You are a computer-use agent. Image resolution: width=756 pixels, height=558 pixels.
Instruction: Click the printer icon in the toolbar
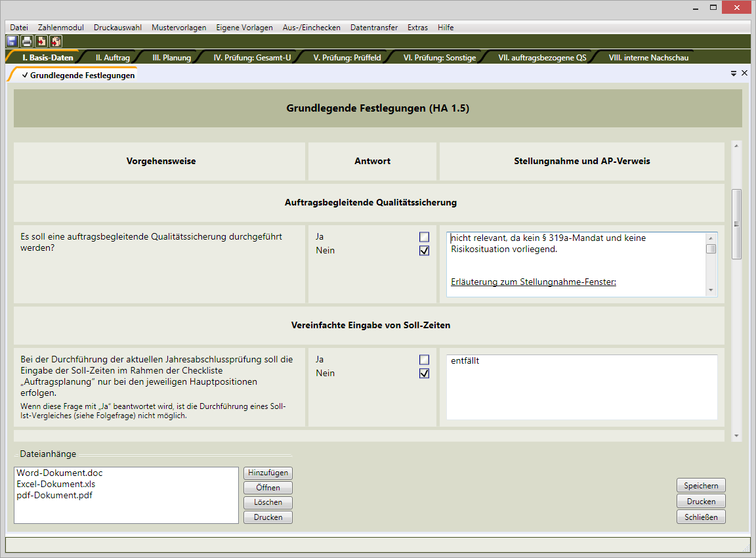pos(26,41)
